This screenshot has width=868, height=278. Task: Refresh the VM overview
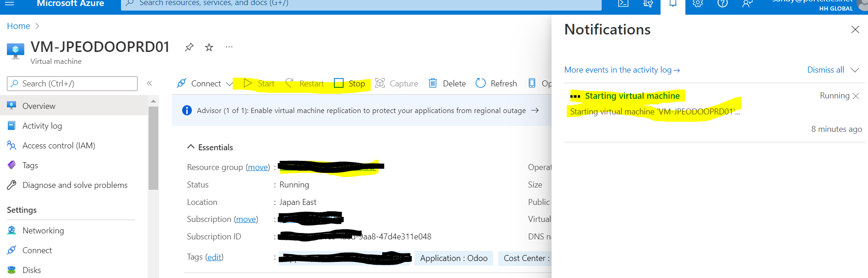pyautogui.click(x=496, y=83)
